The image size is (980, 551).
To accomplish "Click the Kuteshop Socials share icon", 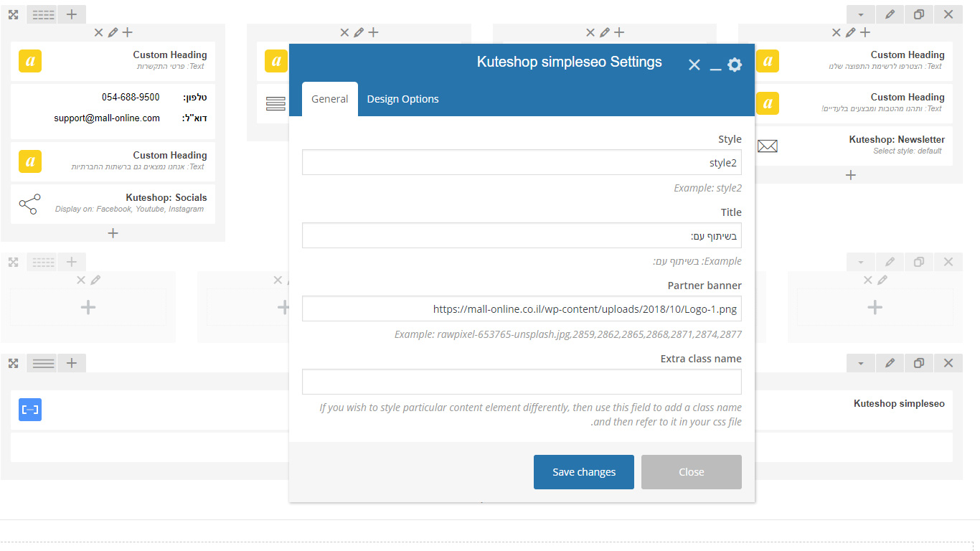I will pyautogui.click(x=30, y=204).
